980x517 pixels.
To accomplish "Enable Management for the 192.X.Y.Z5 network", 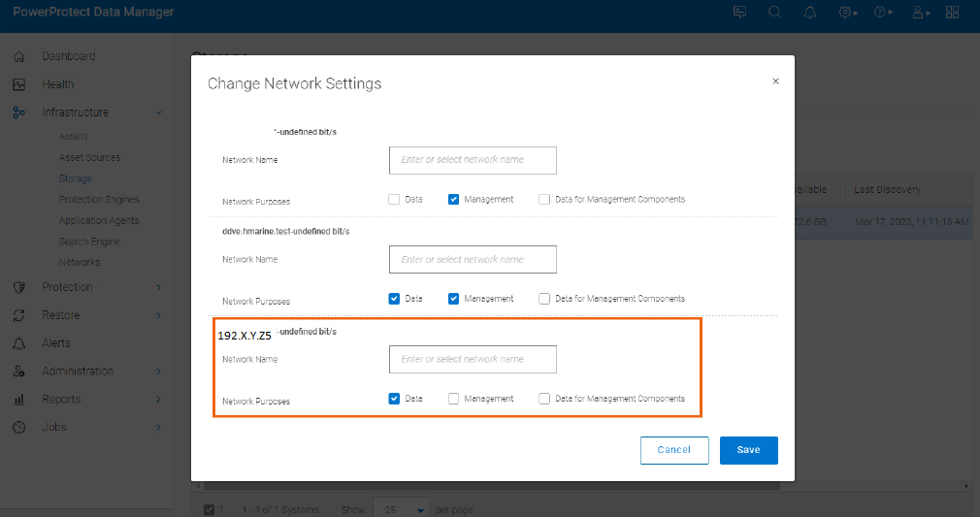I will coord(454,399).
